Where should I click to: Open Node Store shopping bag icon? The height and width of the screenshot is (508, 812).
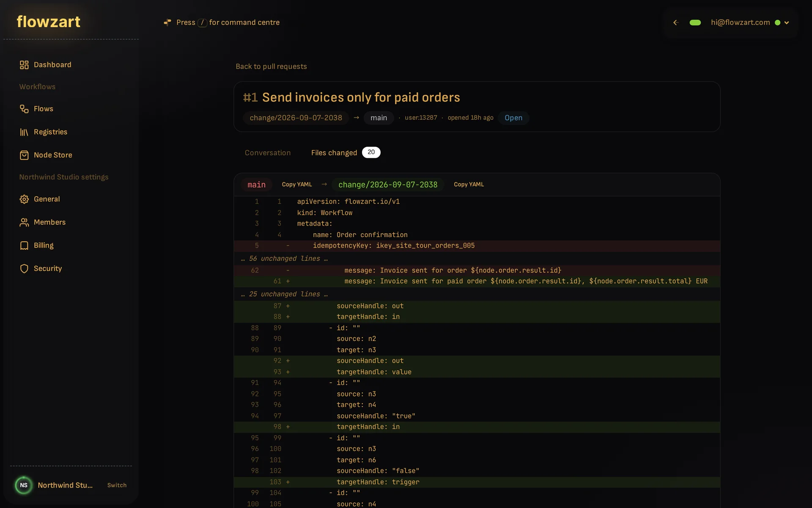coord(24,155)
